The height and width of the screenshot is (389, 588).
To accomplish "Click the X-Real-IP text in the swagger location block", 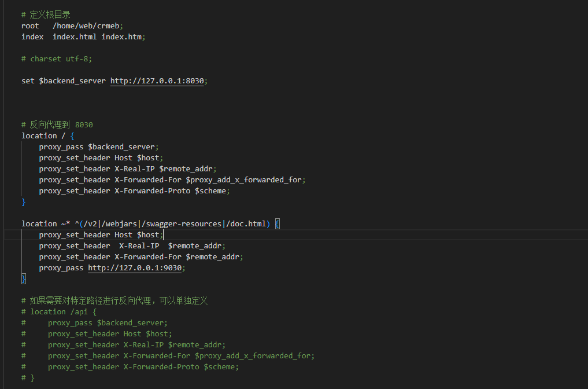I will pos(139,246).
